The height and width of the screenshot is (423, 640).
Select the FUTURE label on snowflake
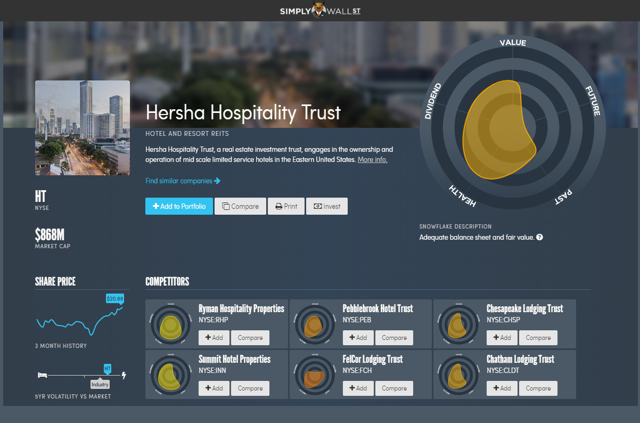point(593,101)
